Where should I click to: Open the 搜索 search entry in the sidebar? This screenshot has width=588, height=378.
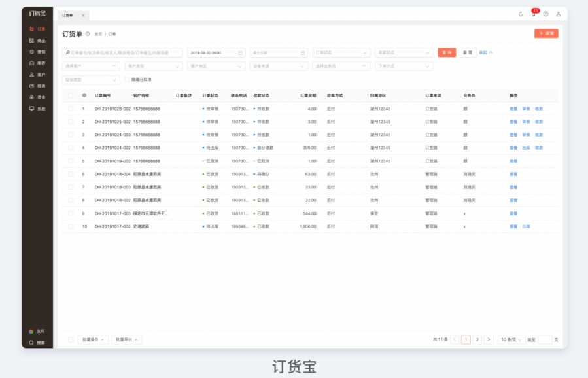(x=37, y=343)
